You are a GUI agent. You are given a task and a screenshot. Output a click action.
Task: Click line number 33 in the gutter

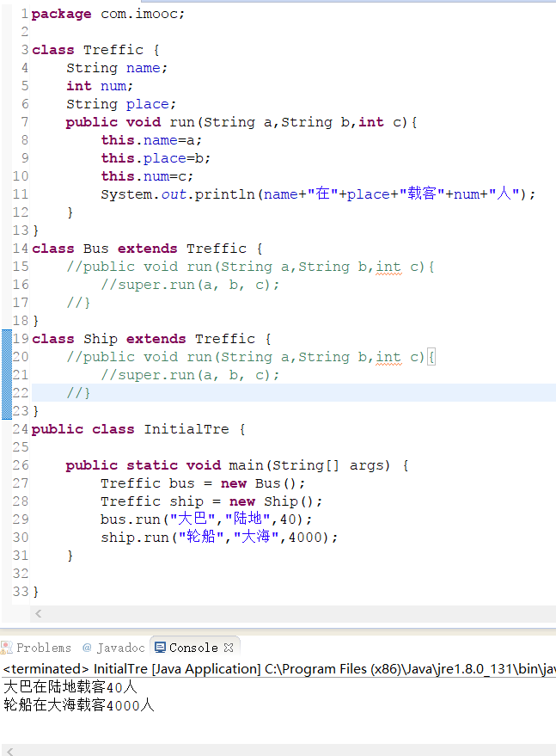21,592
